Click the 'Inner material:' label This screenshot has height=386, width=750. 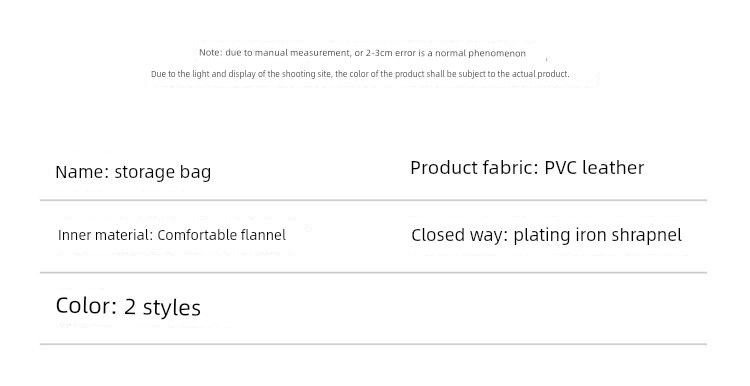click(x=106, y=235)
